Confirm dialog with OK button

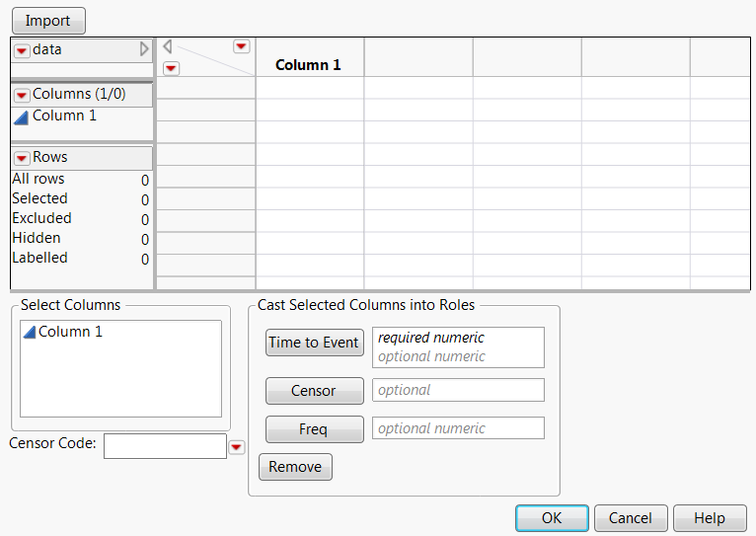point(552,518)
